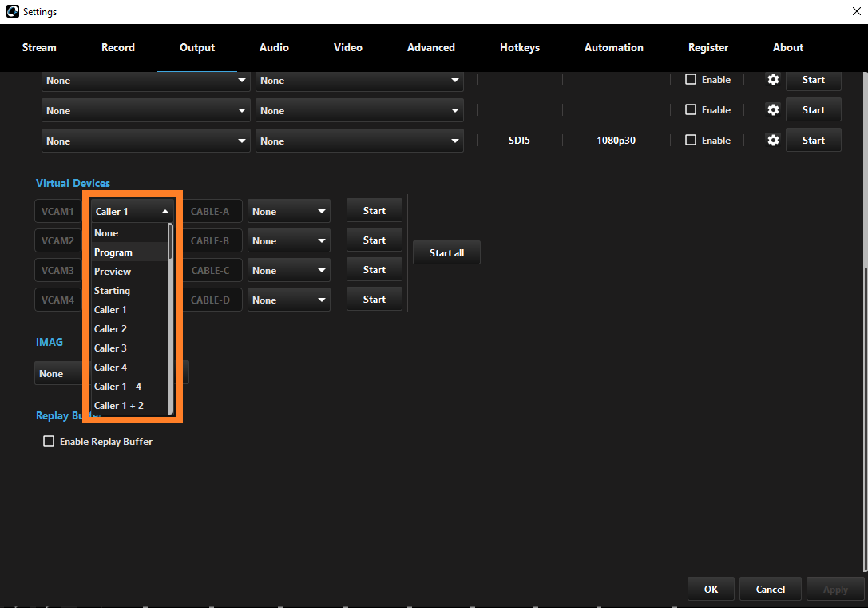
Task: Click the 1080p30 format text
Action: tap(616, 141)
